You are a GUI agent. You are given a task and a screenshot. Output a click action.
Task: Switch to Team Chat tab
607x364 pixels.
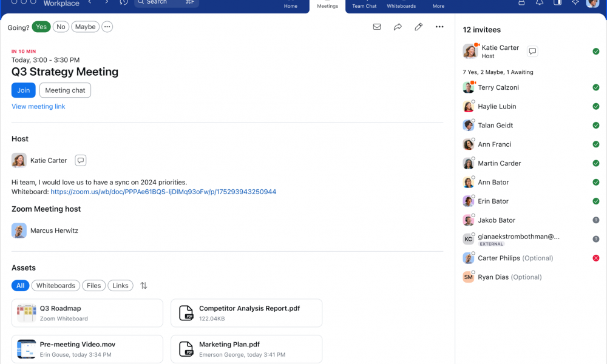[364, 5]
